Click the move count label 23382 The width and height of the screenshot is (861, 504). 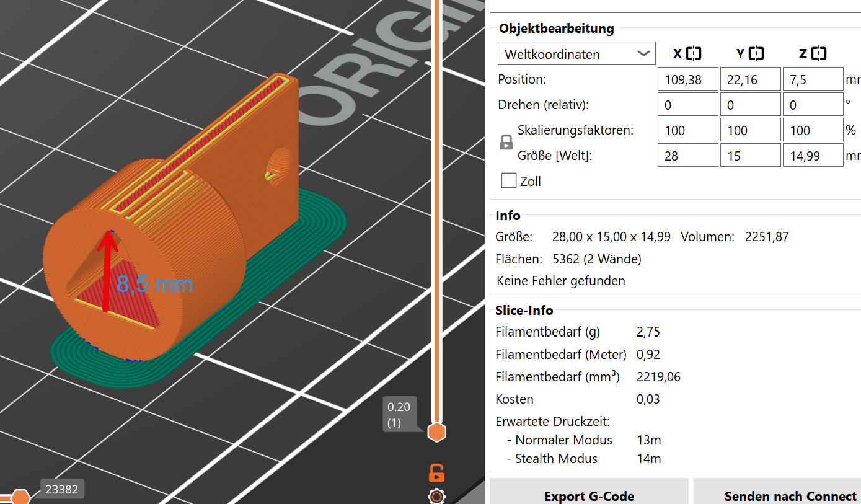62,489
